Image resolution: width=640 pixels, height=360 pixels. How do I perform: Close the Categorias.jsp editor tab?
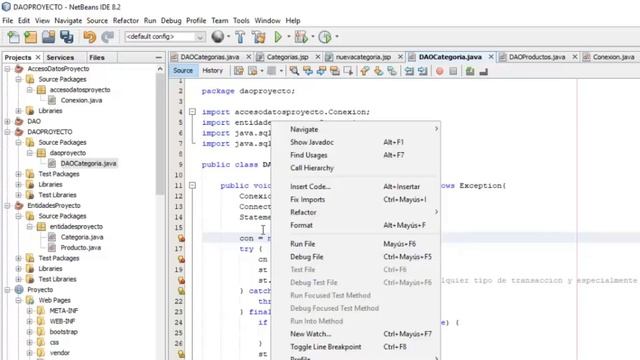pyautogui.click(x=318, y=57)
